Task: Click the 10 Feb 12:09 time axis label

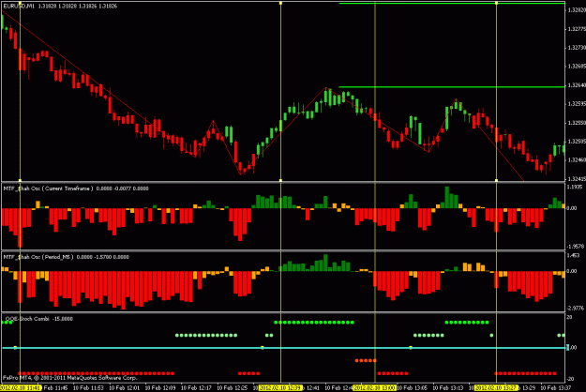Action: pos(160,388)
